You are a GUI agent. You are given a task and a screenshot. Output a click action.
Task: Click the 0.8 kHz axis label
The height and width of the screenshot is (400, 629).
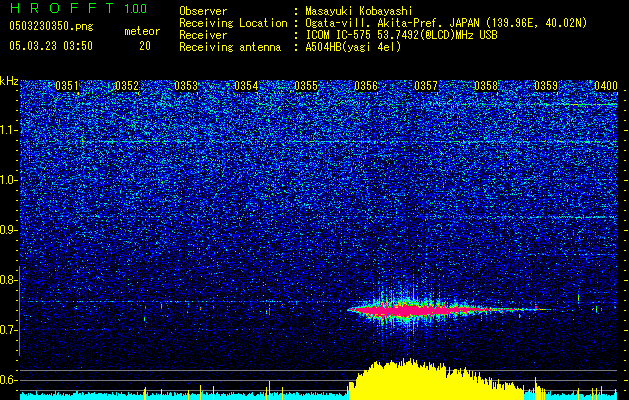tap(9, 280)
